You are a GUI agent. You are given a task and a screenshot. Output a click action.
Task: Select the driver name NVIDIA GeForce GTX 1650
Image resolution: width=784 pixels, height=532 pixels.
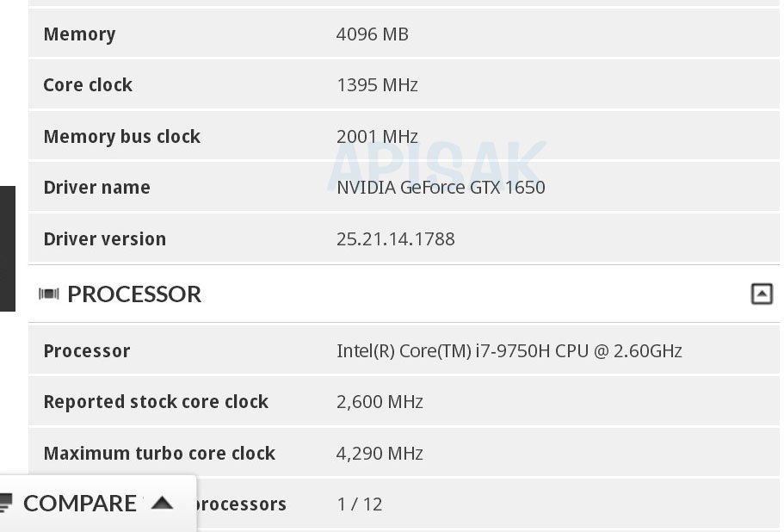(x=441, y=187)
